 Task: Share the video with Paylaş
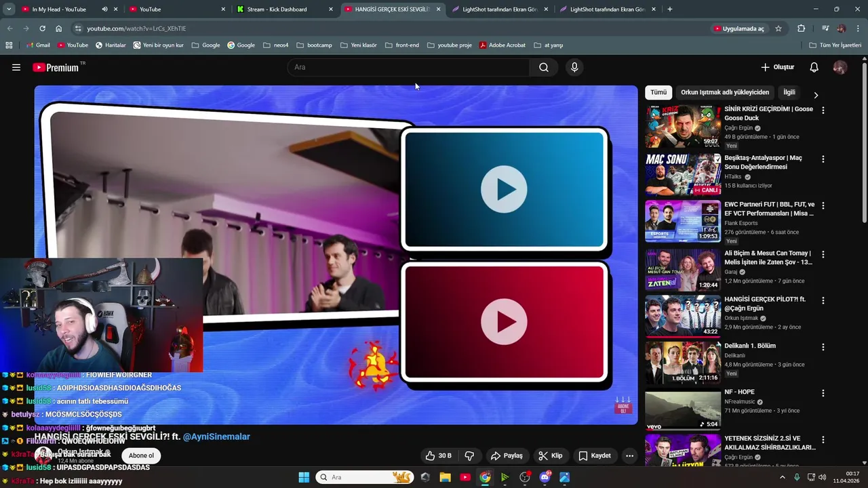coord(507,455)
